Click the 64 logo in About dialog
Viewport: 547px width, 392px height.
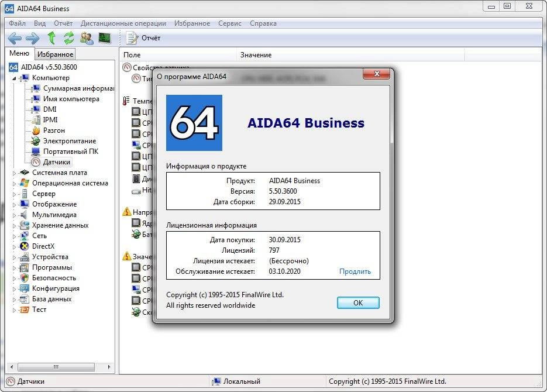point(194,123)
